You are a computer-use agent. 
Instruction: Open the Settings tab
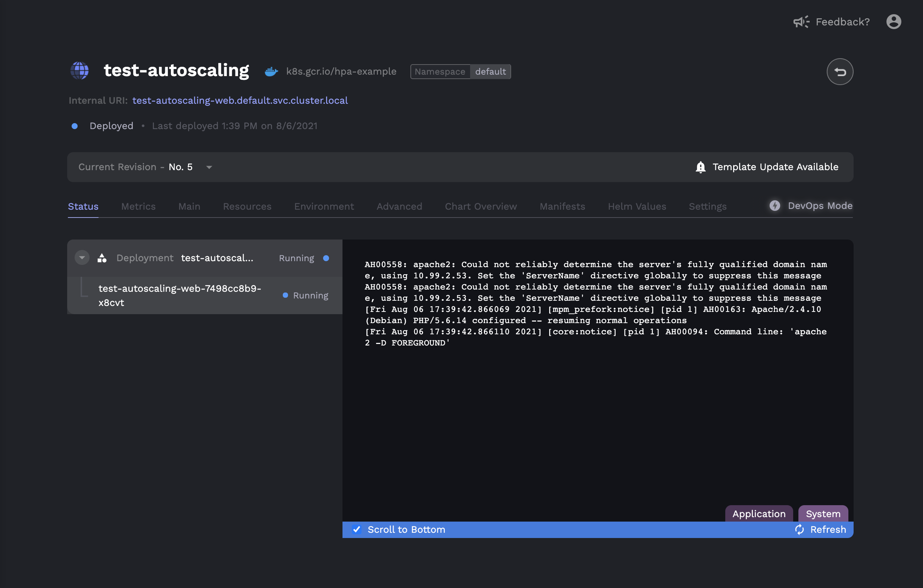[708, 207]
